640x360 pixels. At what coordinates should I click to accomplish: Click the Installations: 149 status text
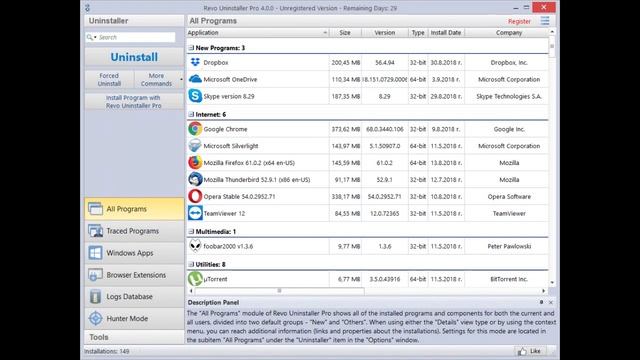107,351
